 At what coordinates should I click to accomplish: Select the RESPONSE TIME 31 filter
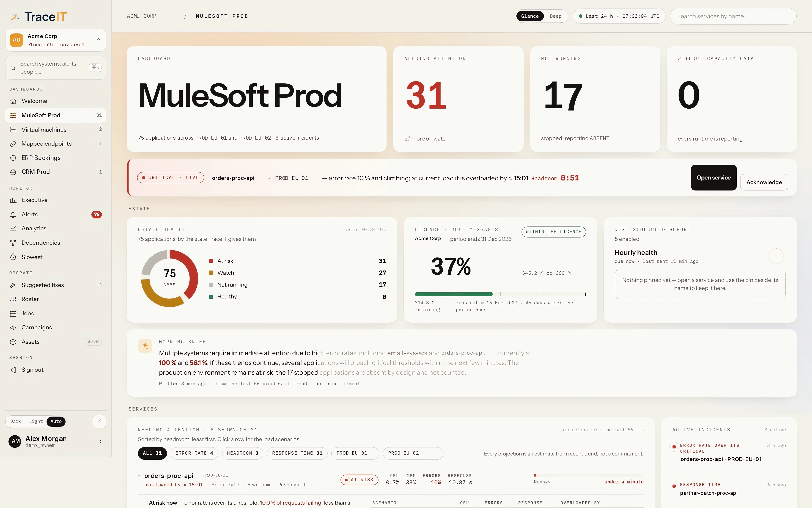coord(297,453)
